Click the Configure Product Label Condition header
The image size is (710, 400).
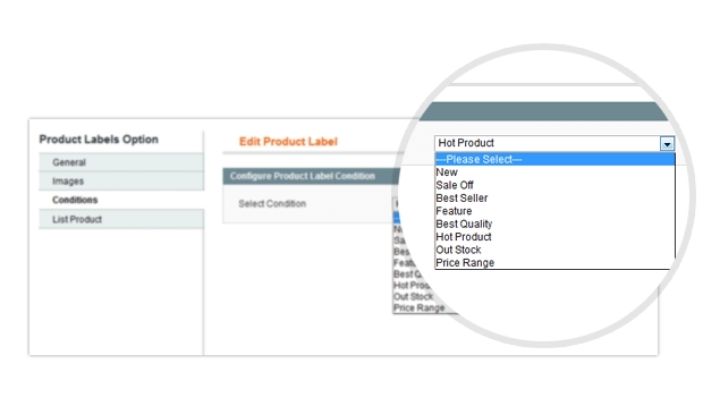pos(302,176)
